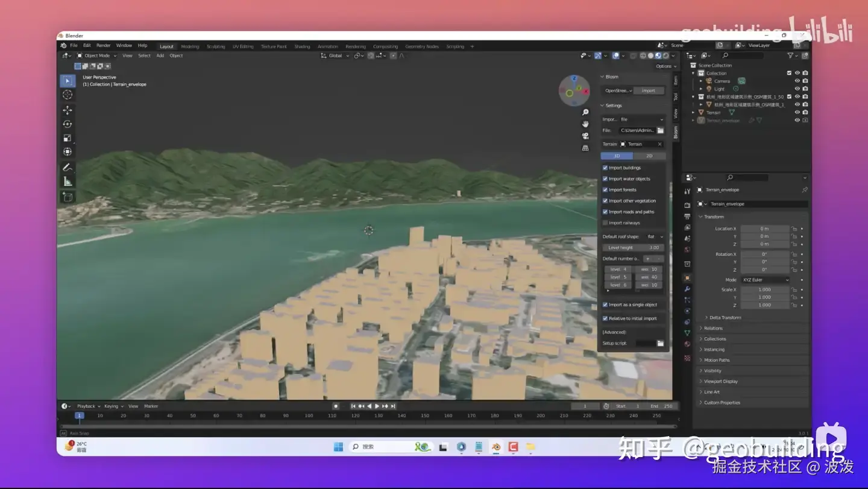Toggle camera view icon in viewport
This screenshot has width=868, height=489.
click(x=585, y=136)
